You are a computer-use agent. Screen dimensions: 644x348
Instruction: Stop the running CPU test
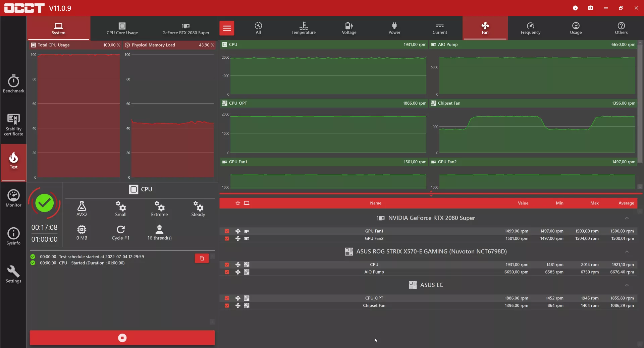click(122, 338)
